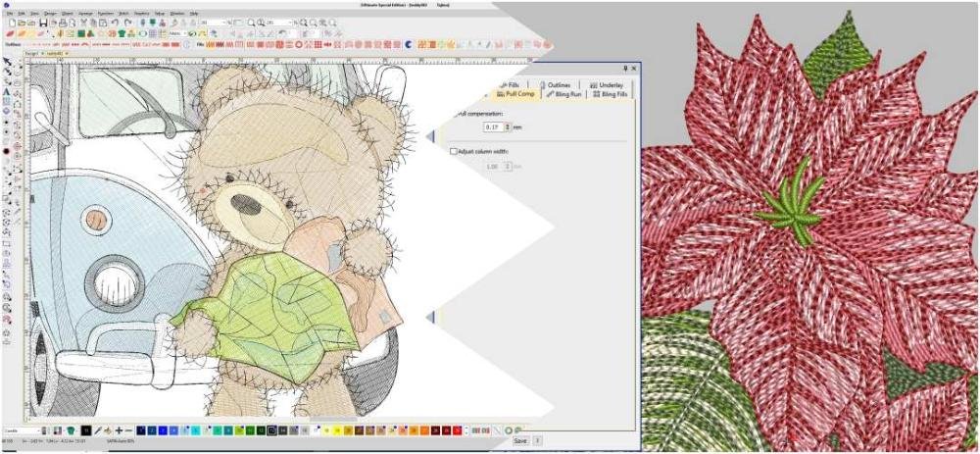Pick the cyan color swatch in palette
Screen dimensions: 980x454
coord(196,430)
